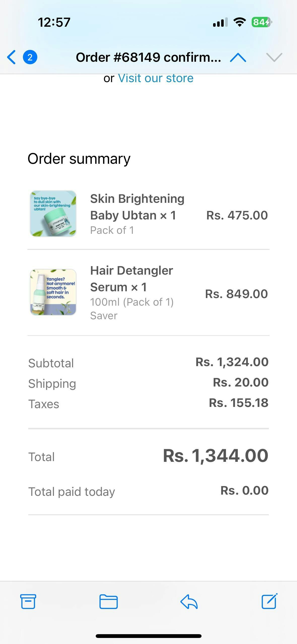
Task: Tap the Hair Detangler Serum thumbnail
Action: (x=53, y=292)
